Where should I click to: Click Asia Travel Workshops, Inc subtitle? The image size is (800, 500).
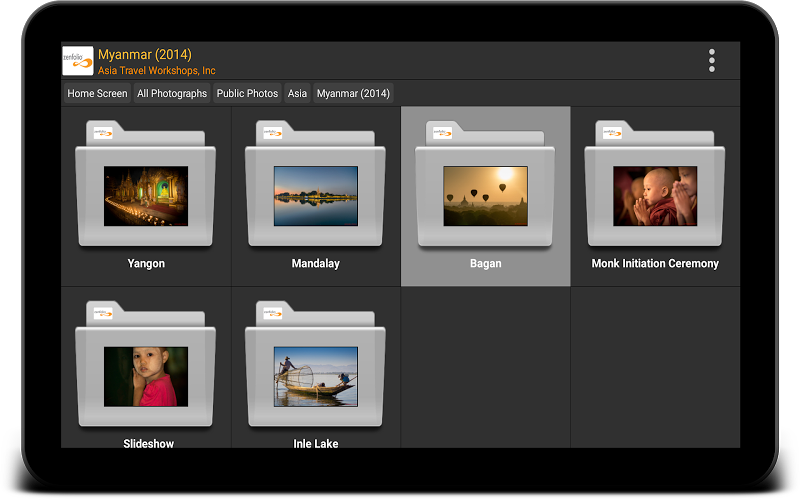157,70
